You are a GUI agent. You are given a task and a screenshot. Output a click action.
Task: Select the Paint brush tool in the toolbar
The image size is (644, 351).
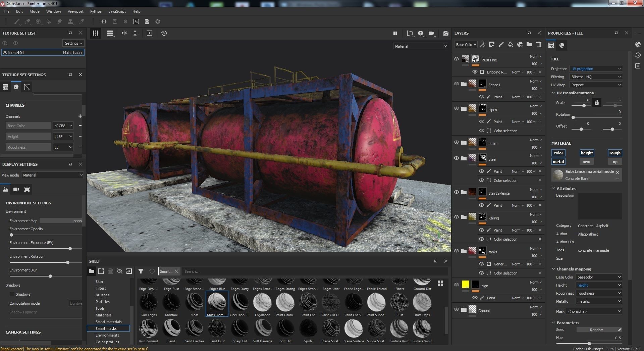pyautogui.click(x=17, y=21)
